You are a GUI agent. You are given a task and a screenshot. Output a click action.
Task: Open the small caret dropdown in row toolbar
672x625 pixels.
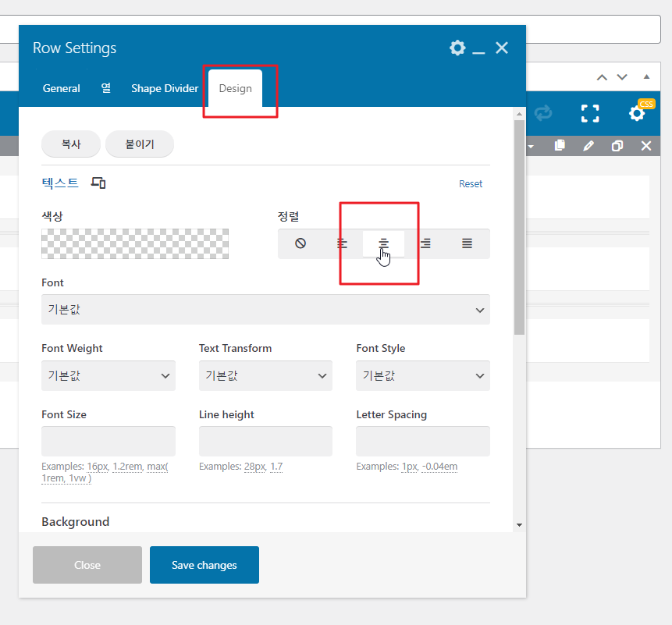point(531,147)
